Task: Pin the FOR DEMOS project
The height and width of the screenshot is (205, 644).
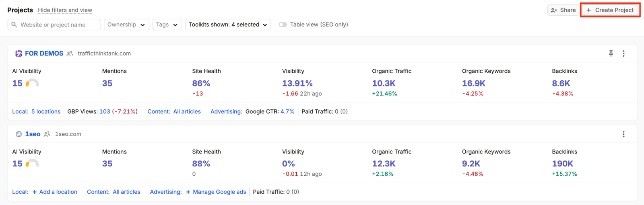Action: pos(611,53)
